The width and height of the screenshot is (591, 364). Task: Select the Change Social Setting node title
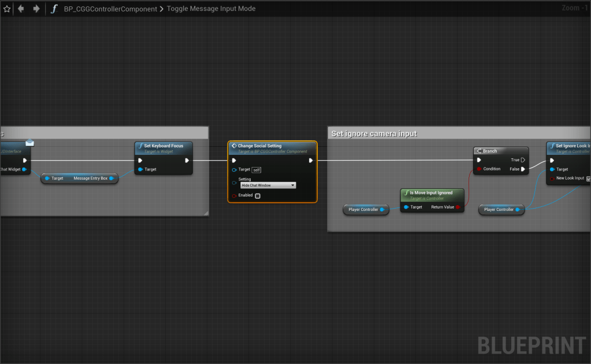pos(259,146)
